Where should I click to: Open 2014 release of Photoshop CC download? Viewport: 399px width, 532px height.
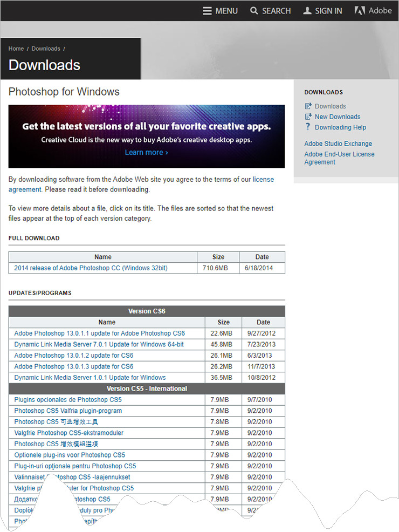91,268
